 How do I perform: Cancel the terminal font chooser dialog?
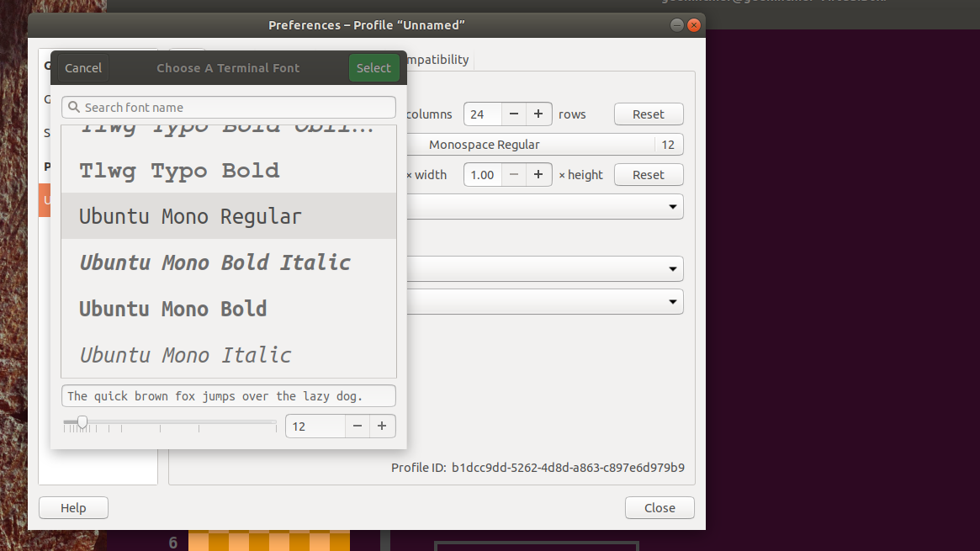pos(82,67)
